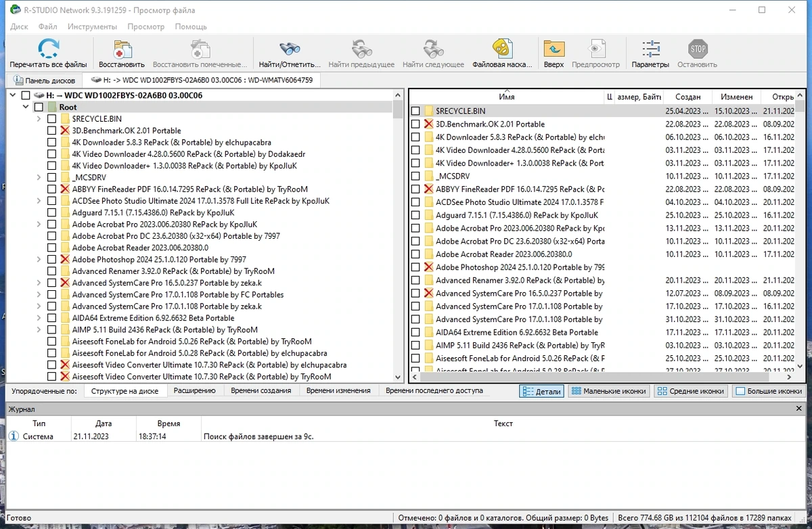
Task: Sort list by Создан column header
Action: point(688,97)
